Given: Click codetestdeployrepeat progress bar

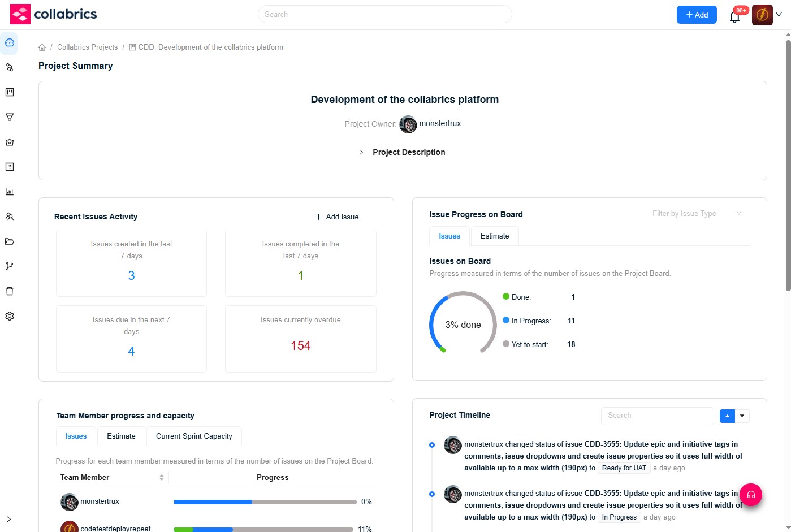Looking at the screenshot, I should click(263, 530).
